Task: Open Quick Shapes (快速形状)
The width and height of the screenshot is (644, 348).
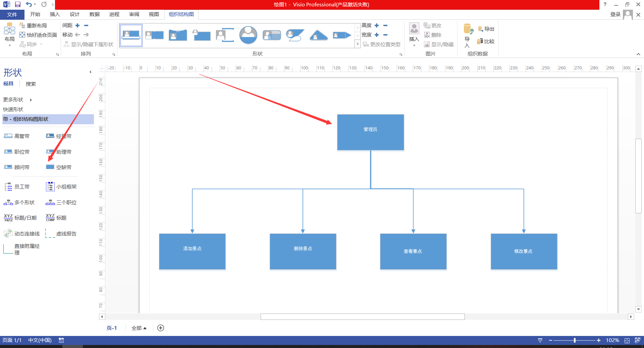Action: click(13, 109)
